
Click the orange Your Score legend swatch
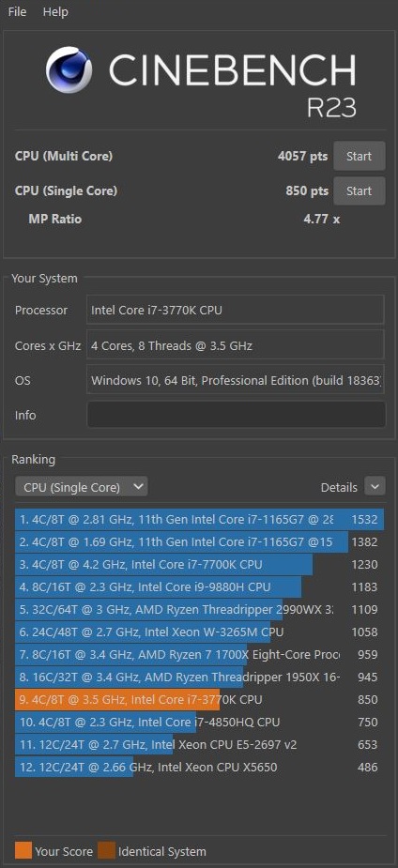tap(23, 850)
